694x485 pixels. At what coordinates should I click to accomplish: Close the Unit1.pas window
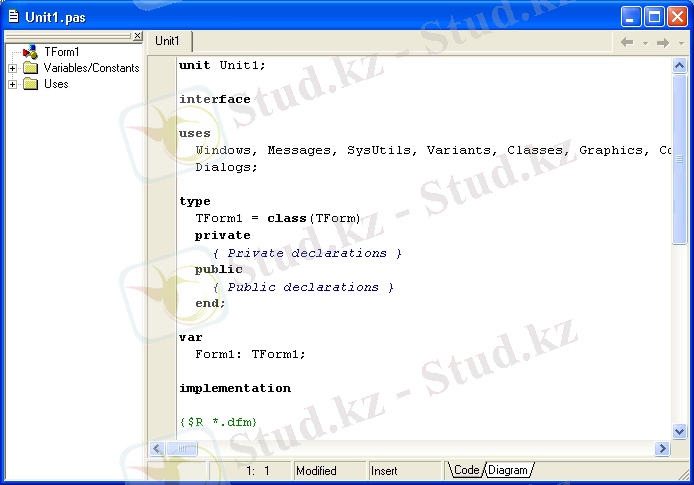click(678, 17)
